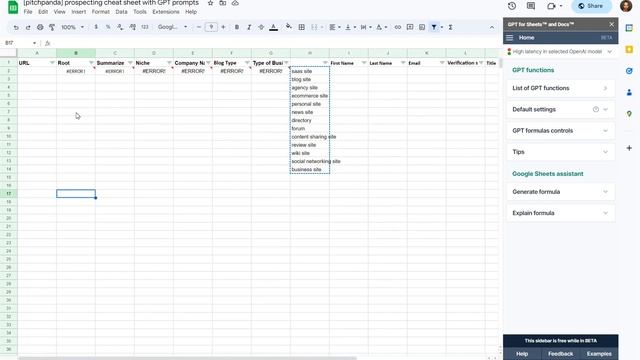Viewport: 640px width, 360px height.
Task: Open the File menu
Action: click(x=28, y=12)
